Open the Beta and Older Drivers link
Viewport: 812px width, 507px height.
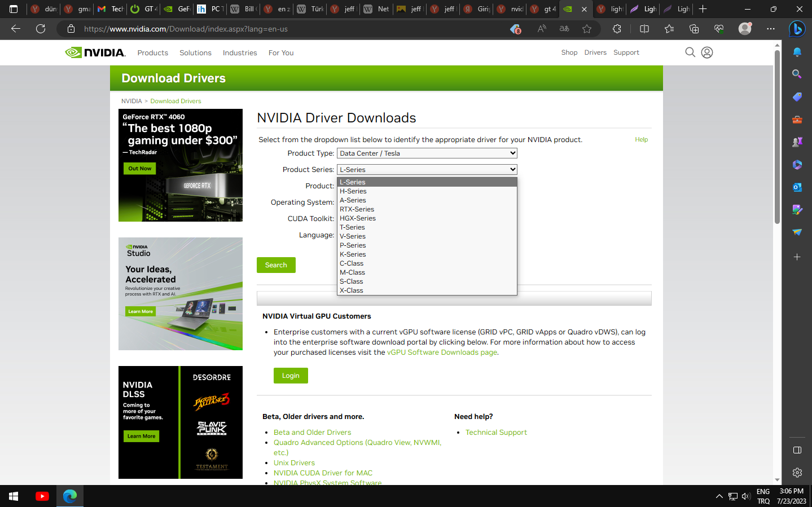coord(312,433)
